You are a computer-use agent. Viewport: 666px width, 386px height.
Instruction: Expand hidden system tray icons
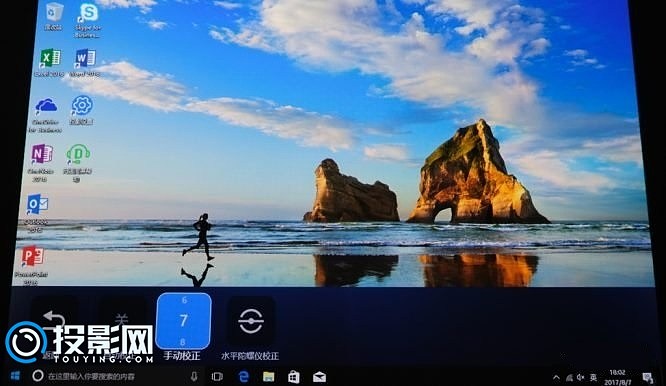coord(556,377)
